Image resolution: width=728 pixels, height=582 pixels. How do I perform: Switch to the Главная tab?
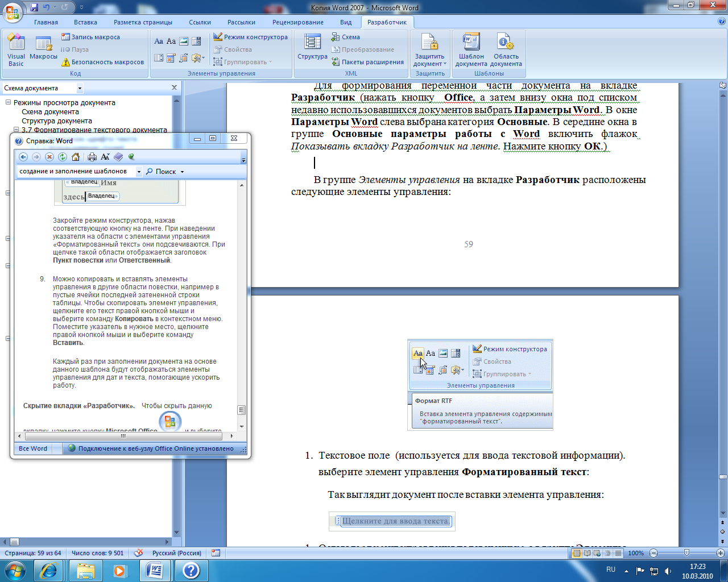pyautogui.click(x=46, y=22)
